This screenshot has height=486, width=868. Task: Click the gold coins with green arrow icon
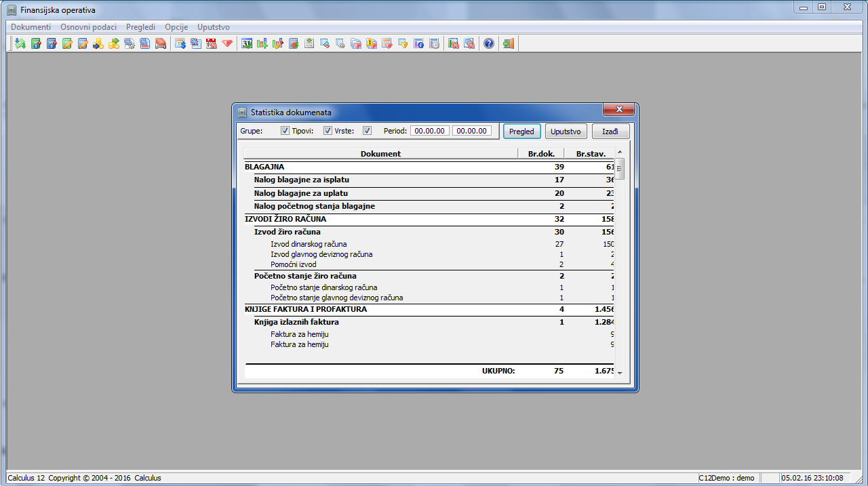click(x=114, y=43)
